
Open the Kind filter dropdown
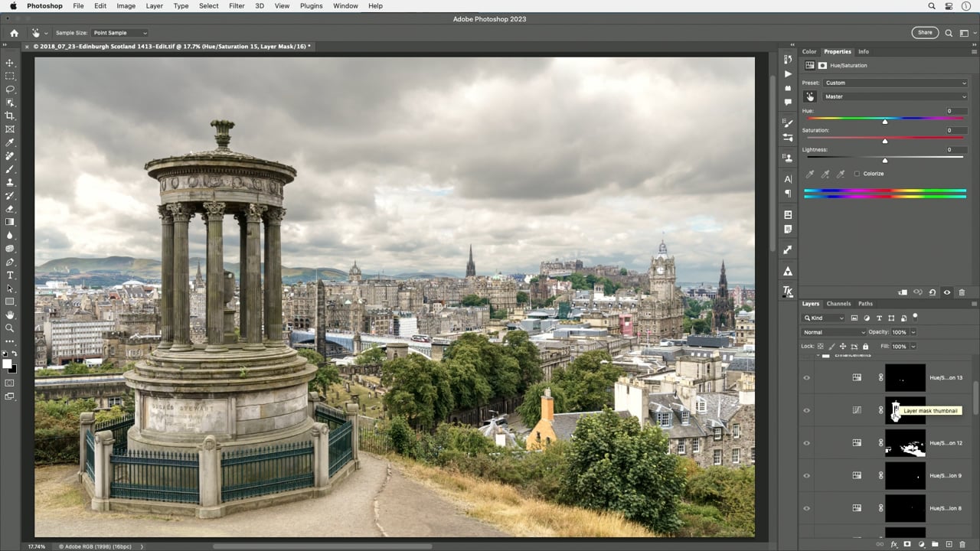coord(824,318)
